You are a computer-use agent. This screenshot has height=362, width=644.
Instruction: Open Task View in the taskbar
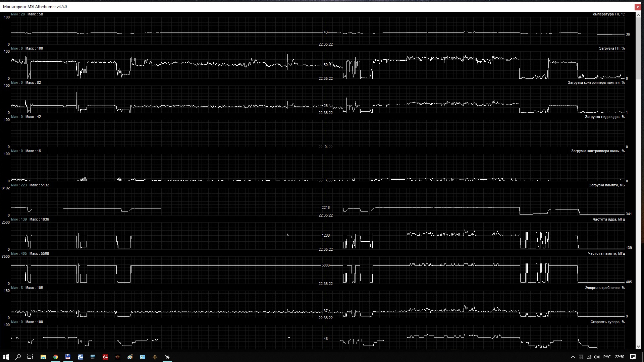coord(30,357)
